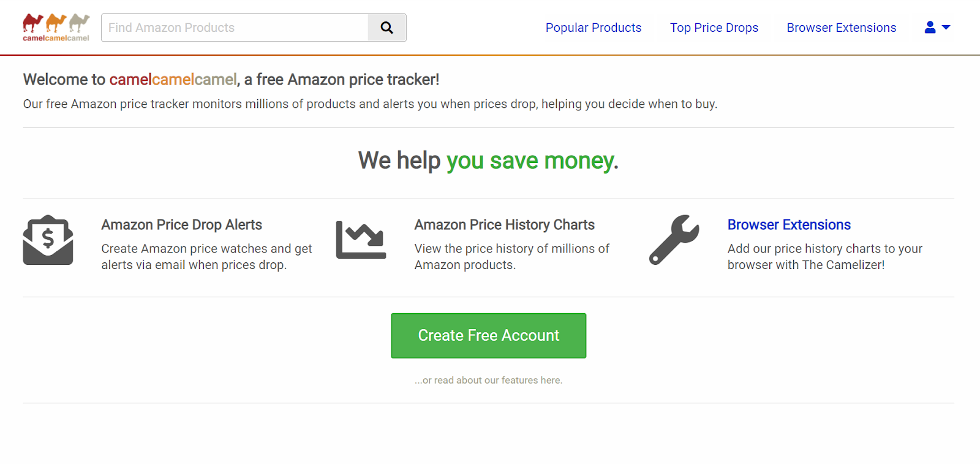Focus the Find Amazon Products search field
This screenshot has width=980, height=464.
tap(235, 28)
